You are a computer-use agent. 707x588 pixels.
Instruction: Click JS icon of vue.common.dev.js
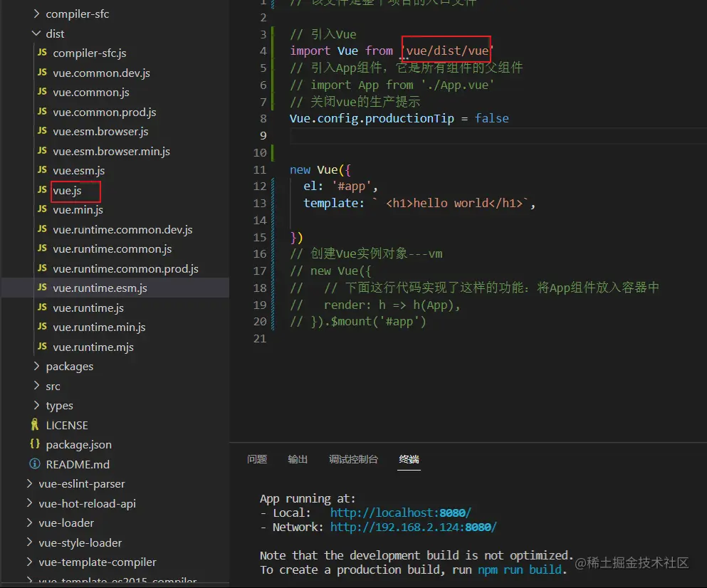[43, 73]
